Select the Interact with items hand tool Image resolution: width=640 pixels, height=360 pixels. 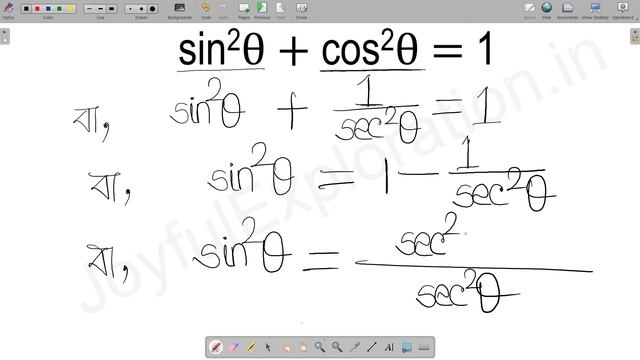pyautogui.click(x=285, y=347)
